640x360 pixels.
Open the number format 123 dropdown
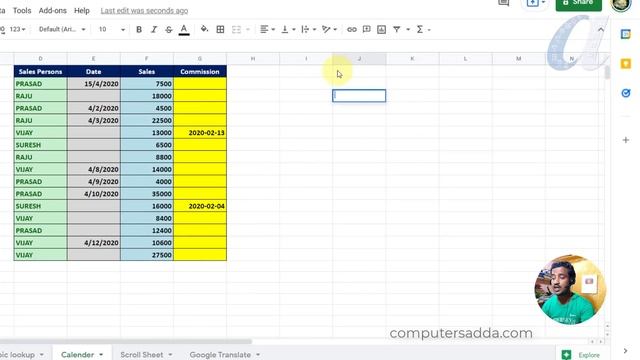[x=17, y=29]
